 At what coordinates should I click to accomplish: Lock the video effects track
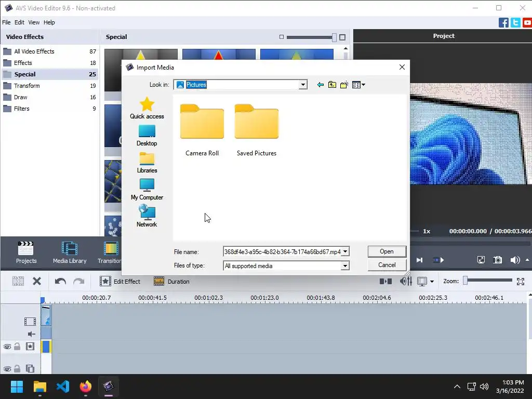coord(17,347)
